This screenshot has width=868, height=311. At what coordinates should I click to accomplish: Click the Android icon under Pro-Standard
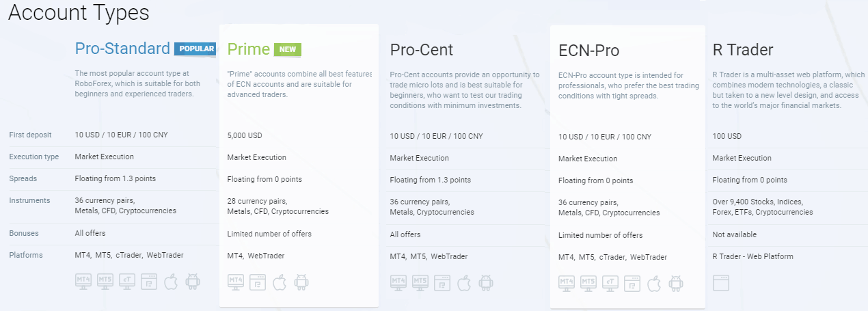(x=192, y=282)
